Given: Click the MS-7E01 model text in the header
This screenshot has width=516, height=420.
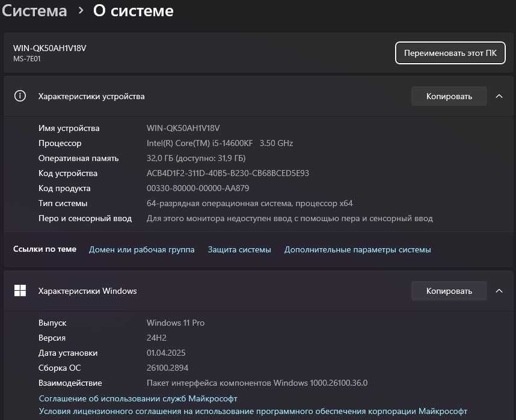Looking at the screenshot, I should coord(26,59).
